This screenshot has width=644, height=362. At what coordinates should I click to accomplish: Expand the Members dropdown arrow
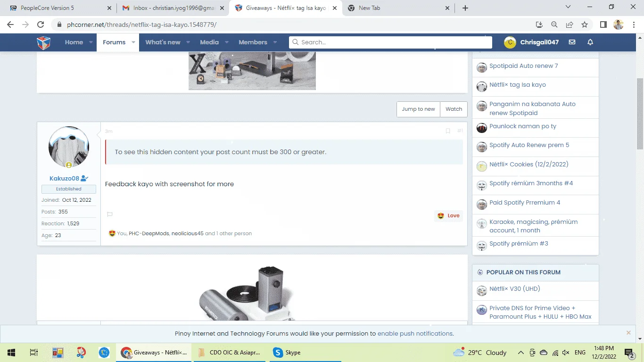pyautogui.click(x=275, y=42)
